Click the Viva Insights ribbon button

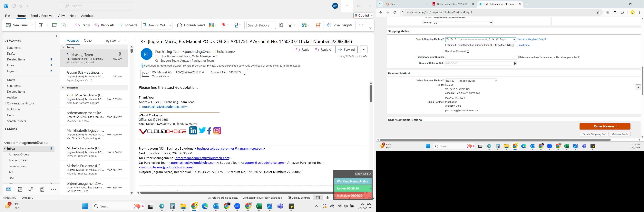coord(339,25)
